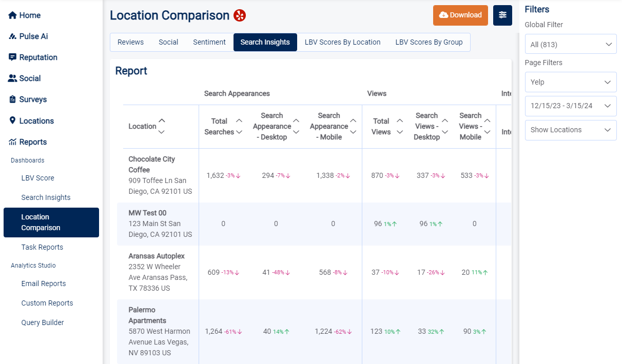Click the Locations pin icon

coord(12,120)
